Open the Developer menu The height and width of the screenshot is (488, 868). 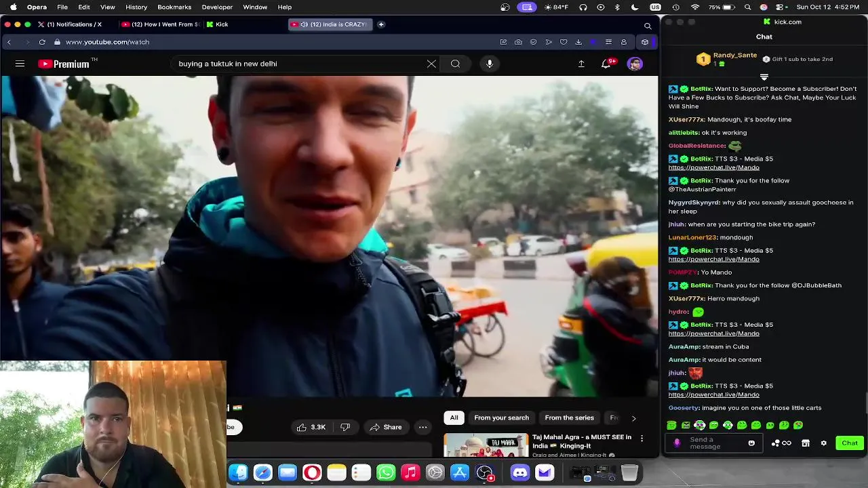tap(217, 7)
